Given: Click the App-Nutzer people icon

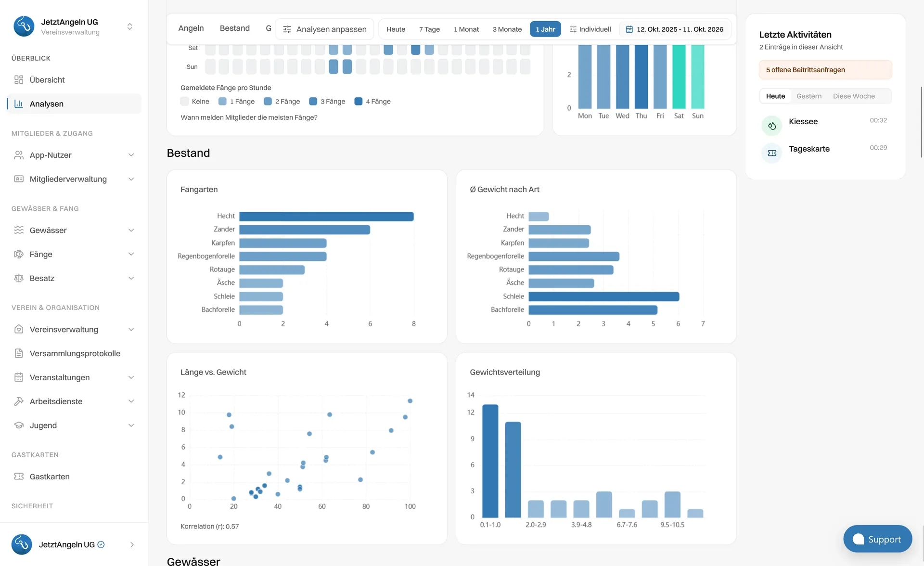Looking at the screenshot, I should pyautogui.click(x=19, y=155).
